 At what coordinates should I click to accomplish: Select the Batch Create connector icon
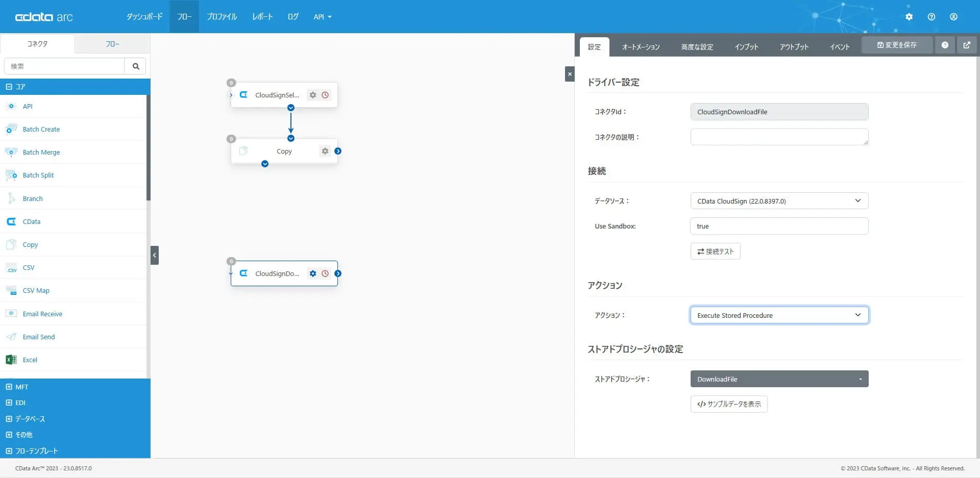(11, 129)
